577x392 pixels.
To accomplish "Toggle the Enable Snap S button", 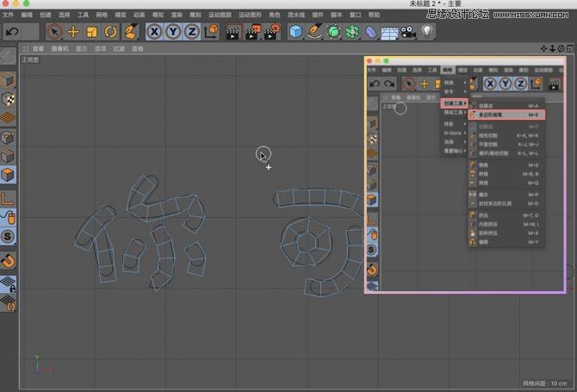I will click(8, 236).
